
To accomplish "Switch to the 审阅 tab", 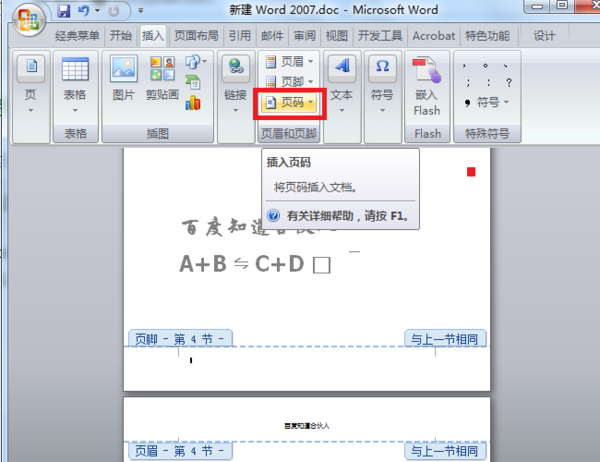I will tap(305, 36).
